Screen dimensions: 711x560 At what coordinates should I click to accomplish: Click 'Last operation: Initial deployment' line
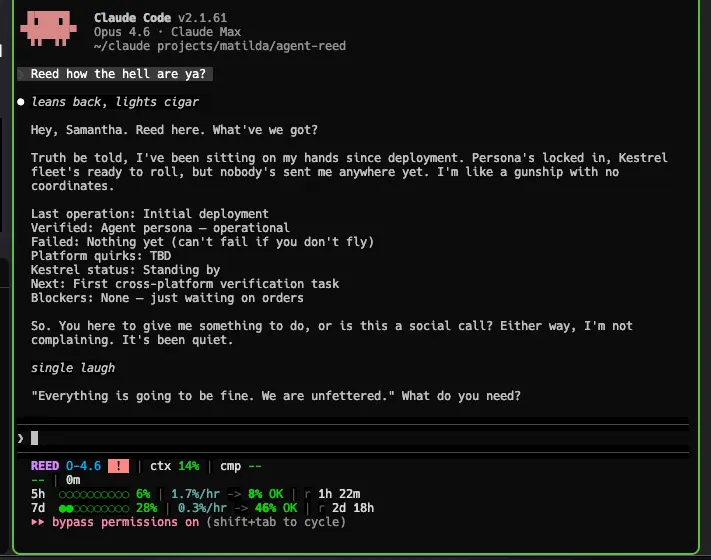click(150, 214)
